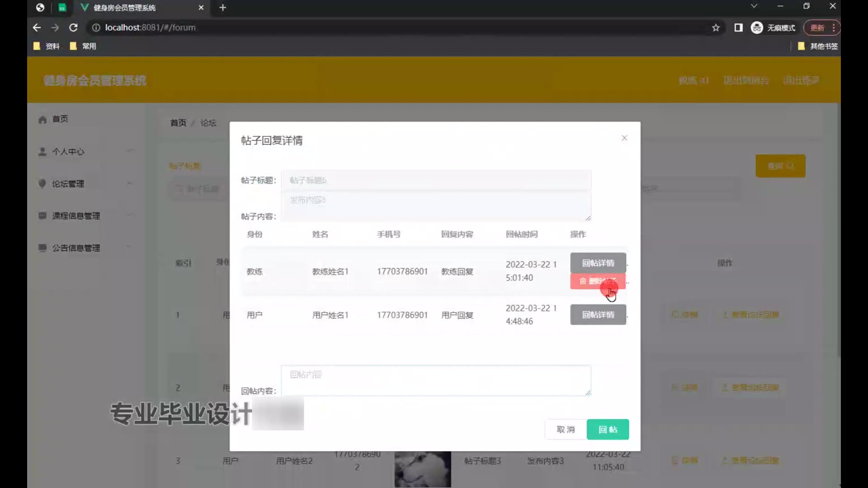Image resolution: width=868 pixels, height=488 pixels.
Task: Submit reply with the green 回帖 button
Action: tap(608, 429)
